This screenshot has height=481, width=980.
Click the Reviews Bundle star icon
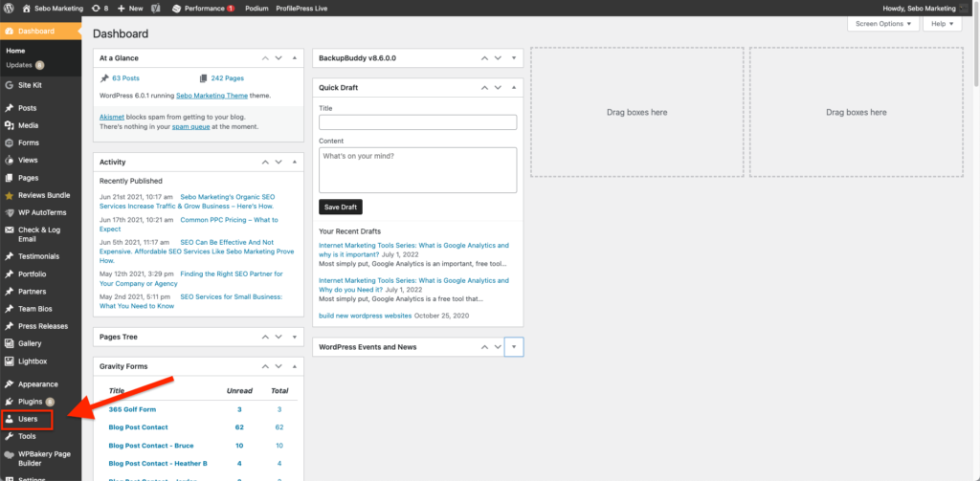[x=9, y=195]
